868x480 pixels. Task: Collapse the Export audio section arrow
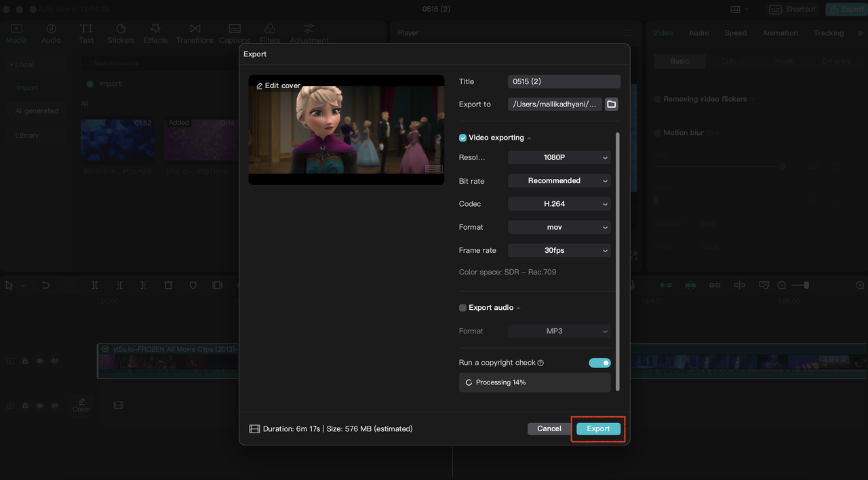pos(519,308)
